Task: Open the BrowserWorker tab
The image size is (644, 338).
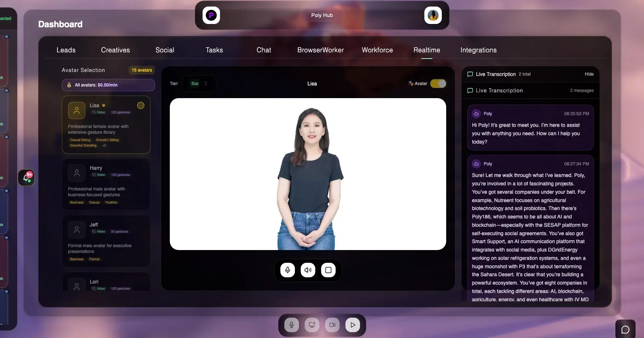Action: coord(321,50)
